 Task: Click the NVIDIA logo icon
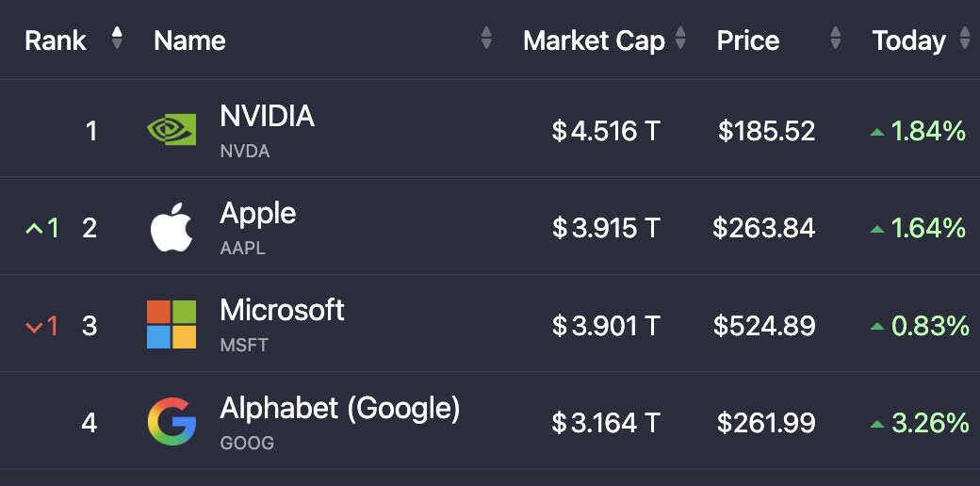(171, 130)
